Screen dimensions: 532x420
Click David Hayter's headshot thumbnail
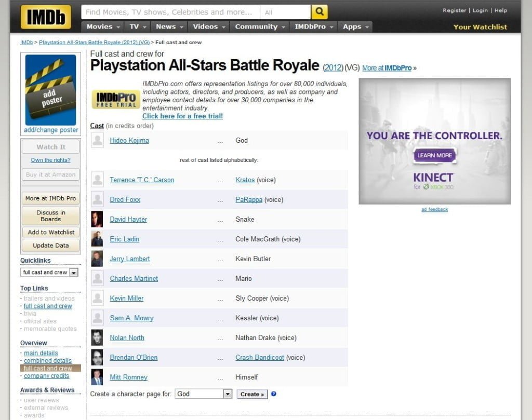pyautogui.click(x=97, y=219)
